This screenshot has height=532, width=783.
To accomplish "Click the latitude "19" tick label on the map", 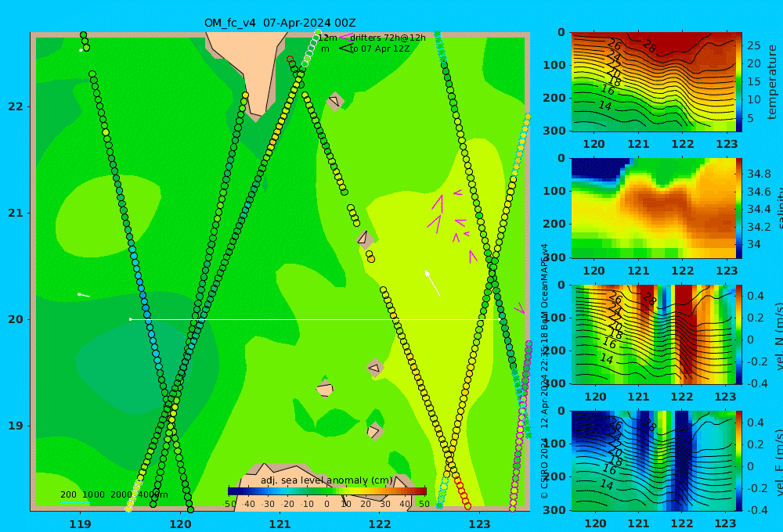I will [16, 426].
